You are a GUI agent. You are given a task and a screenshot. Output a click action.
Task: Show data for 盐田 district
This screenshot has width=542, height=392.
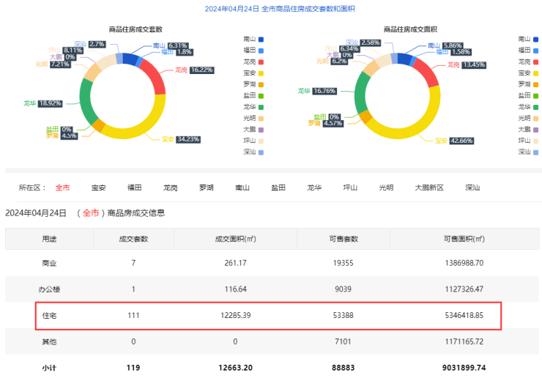278,188
